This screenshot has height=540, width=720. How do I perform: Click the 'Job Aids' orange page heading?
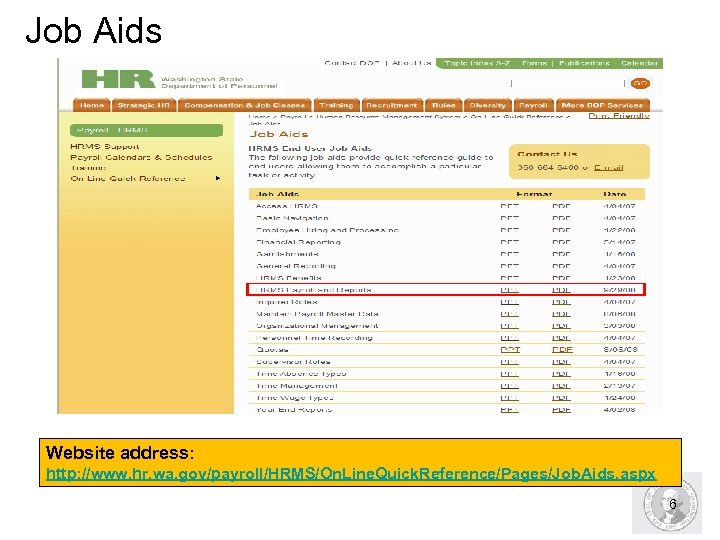coord(279,134)
